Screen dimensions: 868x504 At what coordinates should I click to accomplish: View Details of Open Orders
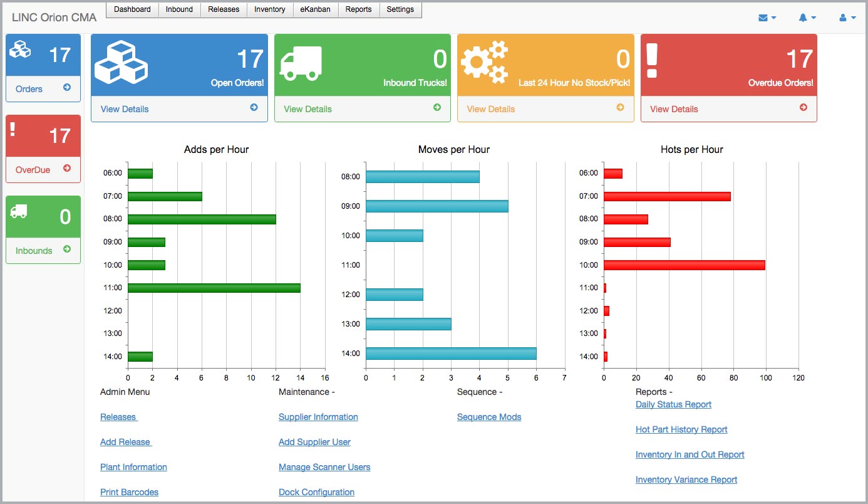pos(125,109)
